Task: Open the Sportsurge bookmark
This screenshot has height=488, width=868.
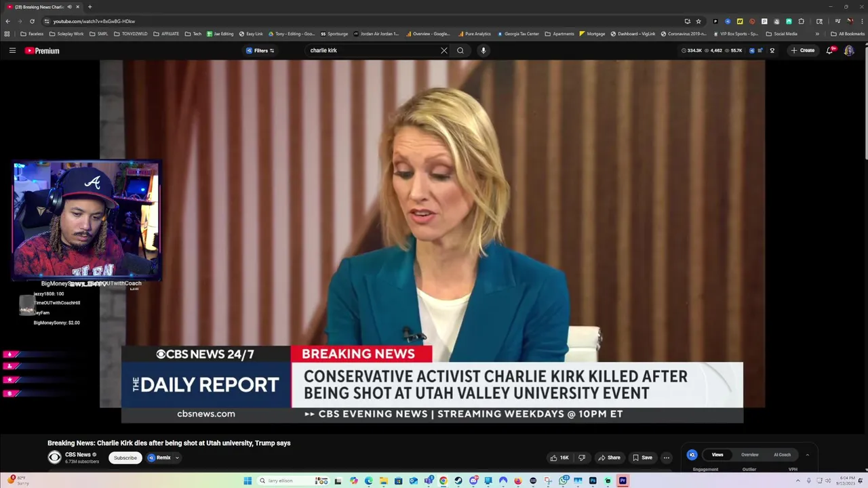Action: click(334, 34)
